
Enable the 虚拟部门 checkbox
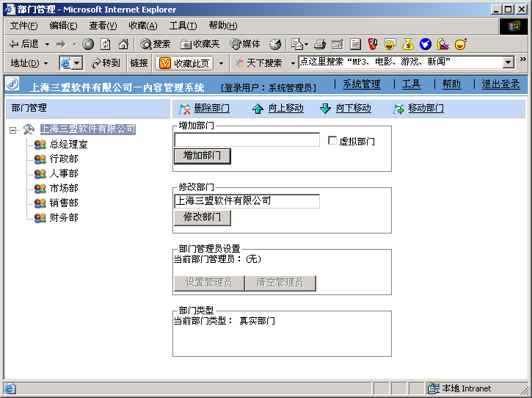(332, 140)
